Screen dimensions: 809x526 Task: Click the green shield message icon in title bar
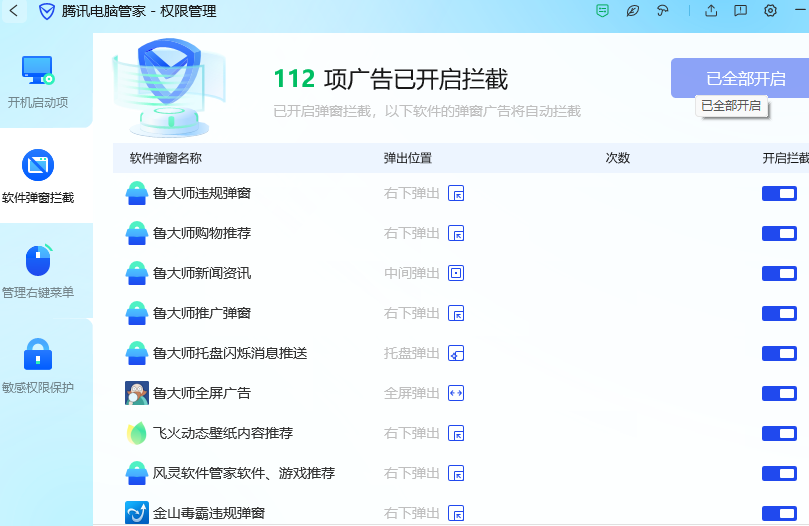(x=602, y=11)
